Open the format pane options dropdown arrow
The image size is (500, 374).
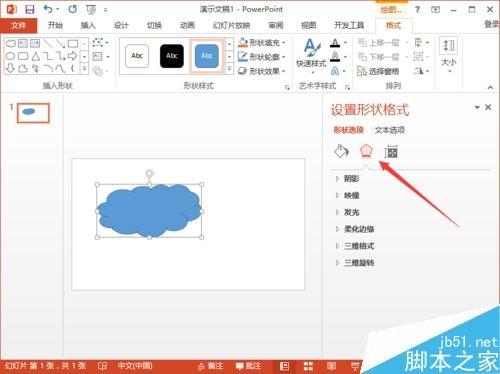[477, 107]
